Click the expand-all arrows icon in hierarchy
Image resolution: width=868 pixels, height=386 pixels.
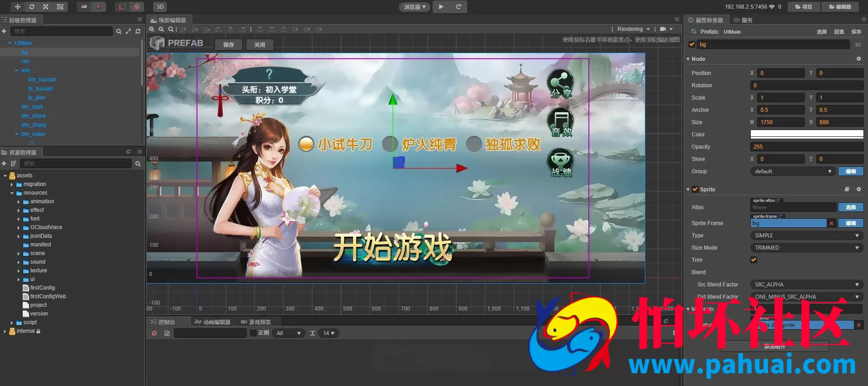(128, 31)
